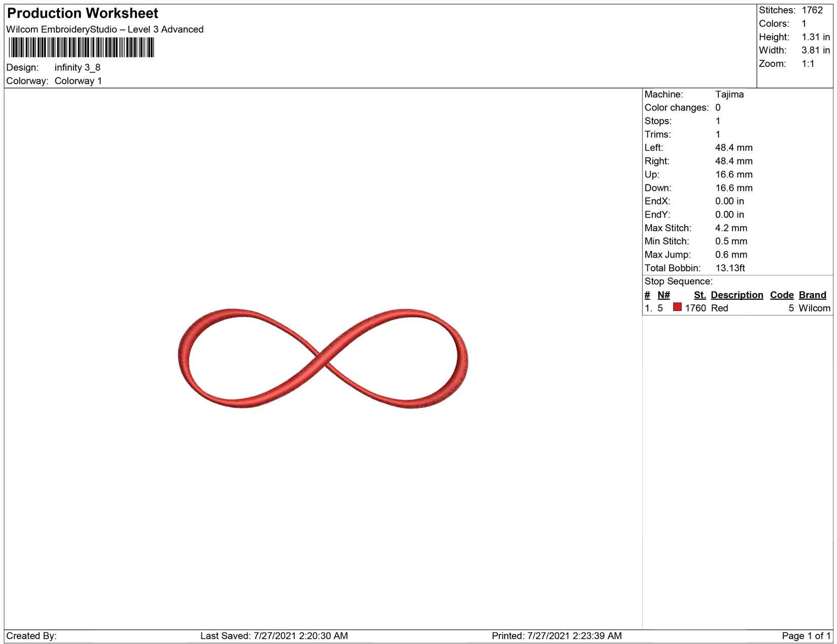Select the 'St.' column header
The image size is (837, 644).
(x=700, y=295)
